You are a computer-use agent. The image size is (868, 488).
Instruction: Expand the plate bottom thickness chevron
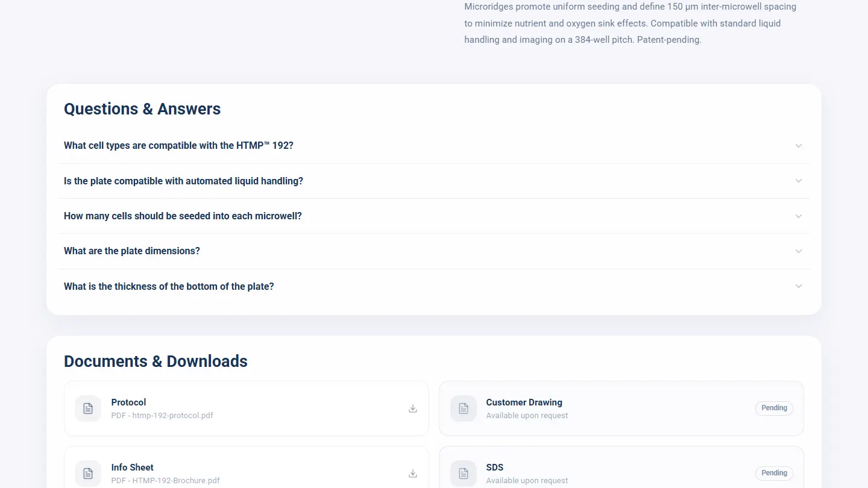pyautogui.click(x=799, y=286)
